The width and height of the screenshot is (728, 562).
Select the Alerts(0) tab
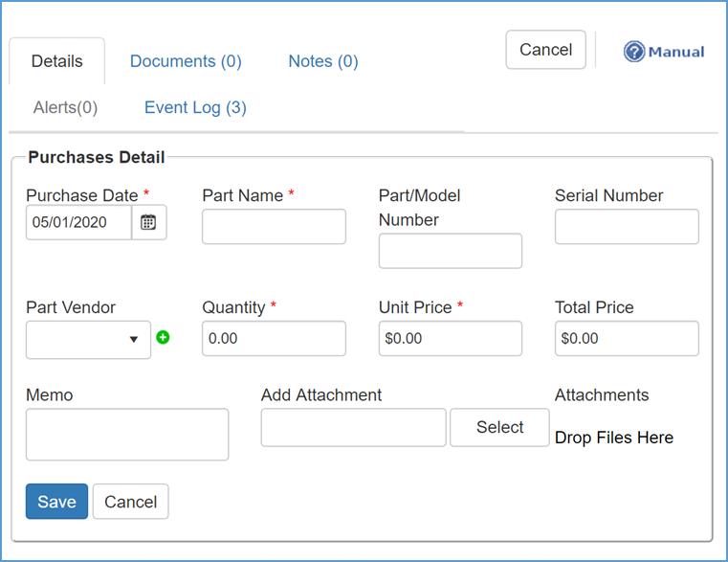pyautogui.click(x=65, y=107)
